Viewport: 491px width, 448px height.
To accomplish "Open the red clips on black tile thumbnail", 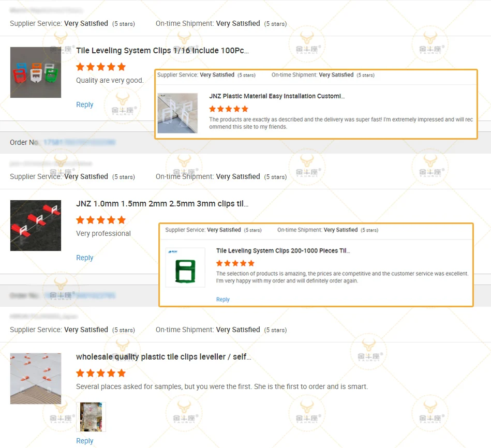I will click(36, 226).
